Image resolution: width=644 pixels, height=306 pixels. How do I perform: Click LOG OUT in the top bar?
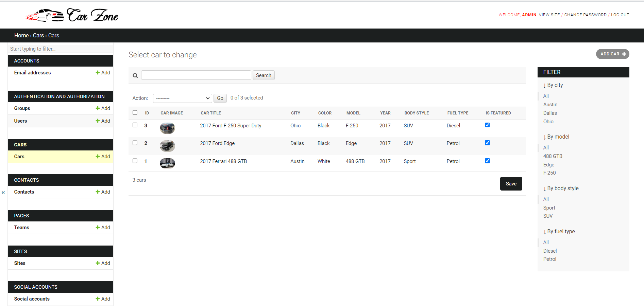pos(620,15)
